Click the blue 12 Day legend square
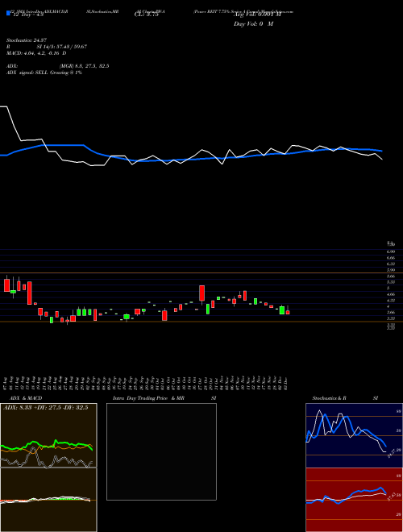The height and width of the screenshot is (532, 403). [8, 13]
